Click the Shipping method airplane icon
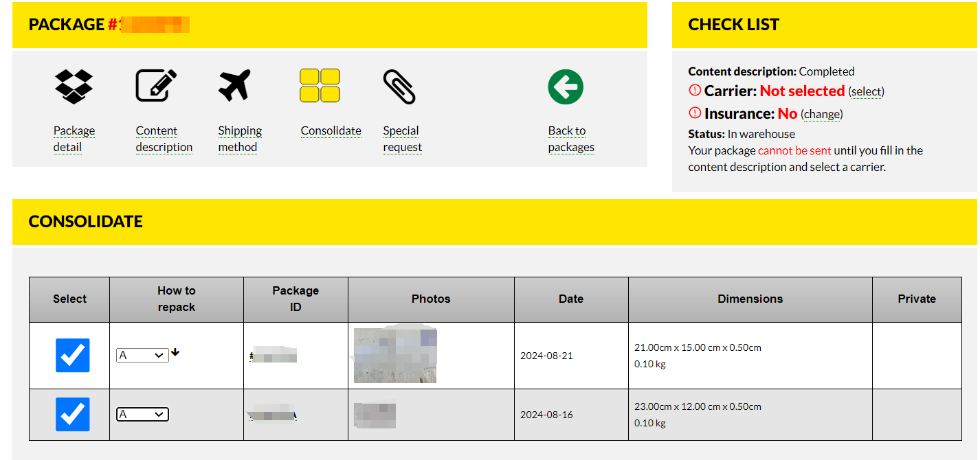 [235, 87]
